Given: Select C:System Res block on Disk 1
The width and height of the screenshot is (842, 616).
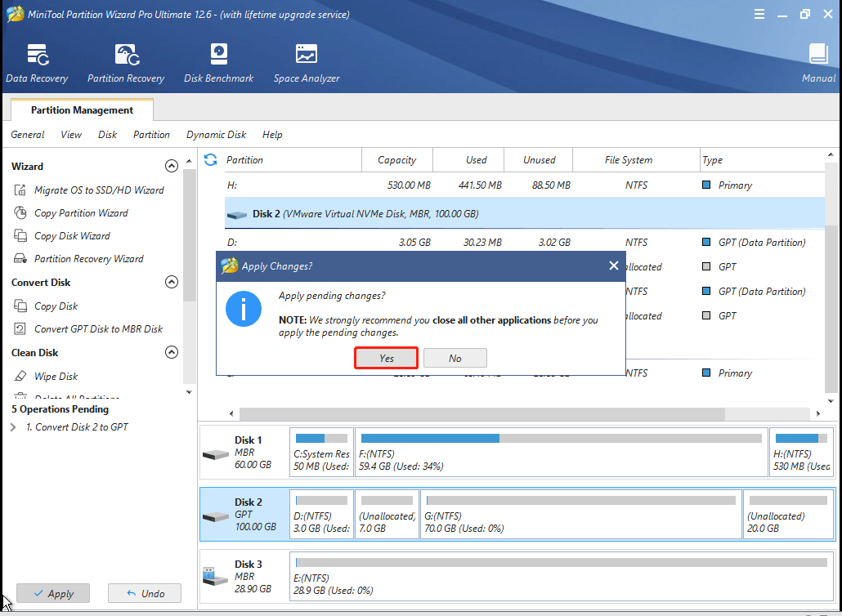Looking at the screenshot, I should (321, 452).
